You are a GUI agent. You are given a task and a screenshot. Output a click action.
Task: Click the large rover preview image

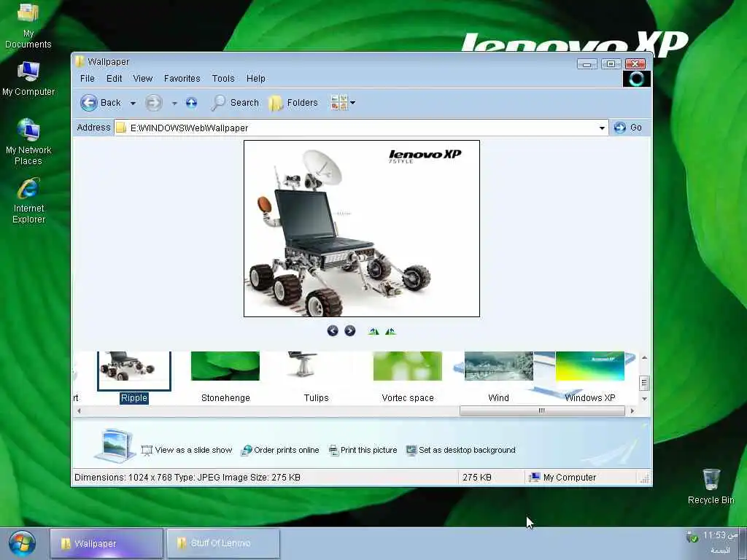[x=362, y=228]
